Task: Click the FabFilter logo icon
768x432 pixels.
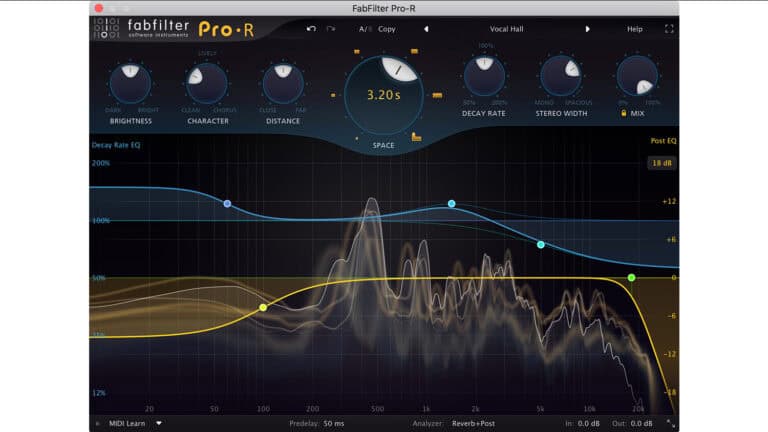Action: [106, 29]
